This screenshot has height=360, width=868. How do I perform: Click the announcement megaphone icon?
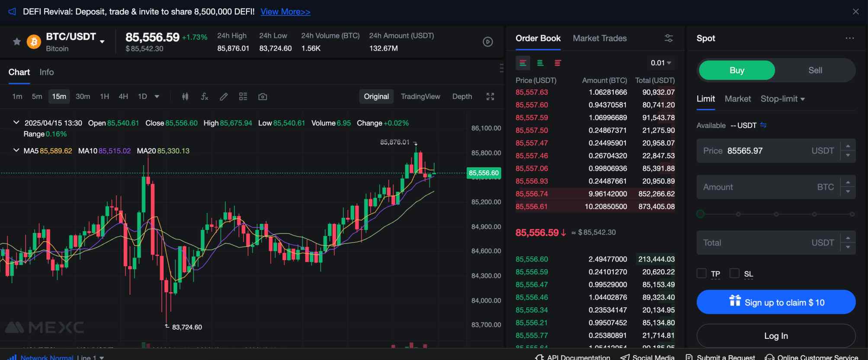[12, 12]
